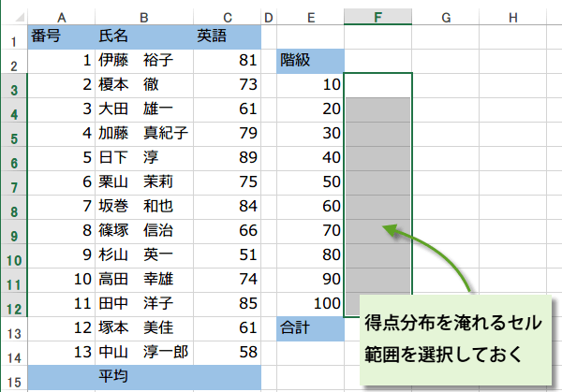The image size is (562, 392).
Task: Select name cell 坂巻 和也
Action: pos(144,208)
